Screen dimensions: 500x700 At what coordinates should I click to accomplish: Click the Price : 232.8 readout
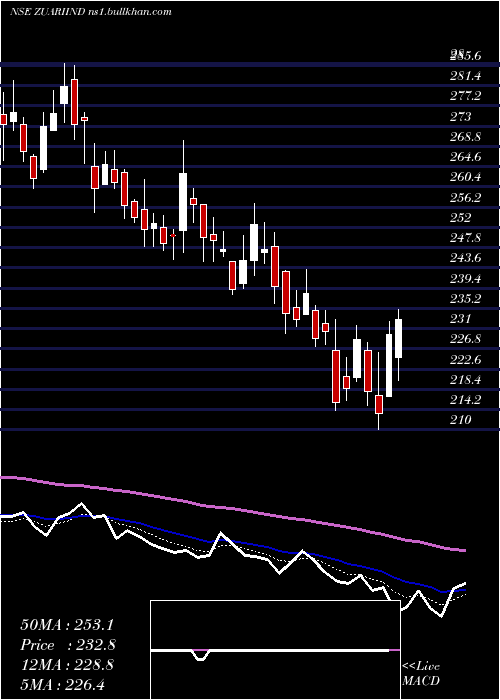[68, 645]
